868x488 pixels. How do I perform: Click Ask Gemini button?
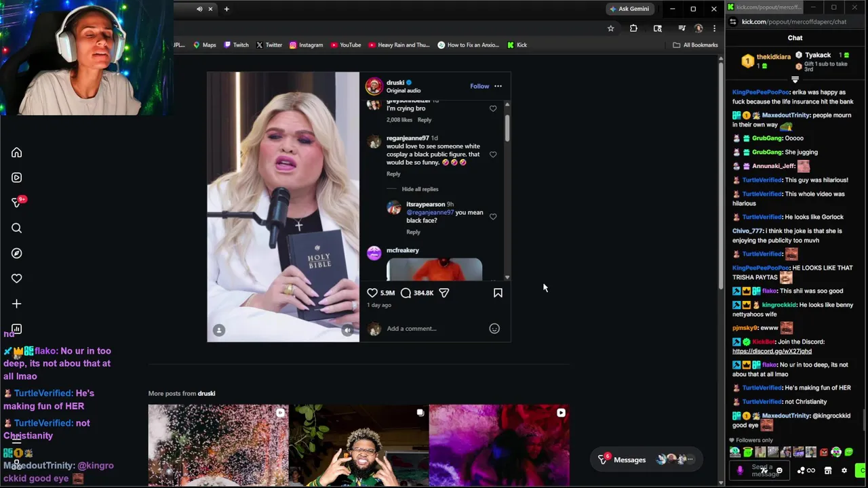pyautogui.click(x=629, y=9)
